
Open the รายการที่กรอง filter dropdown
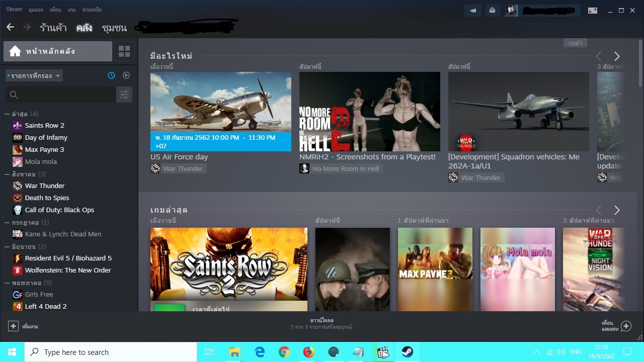34,76
